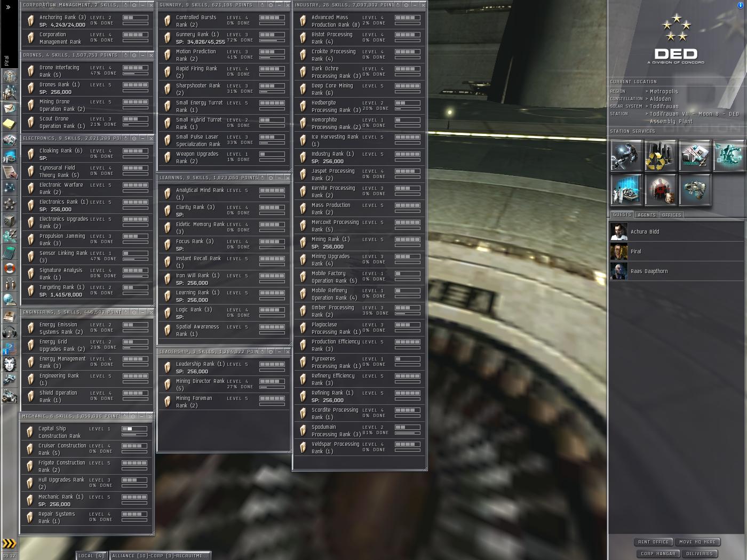Click circle icon in Mechanic window header

133,416
